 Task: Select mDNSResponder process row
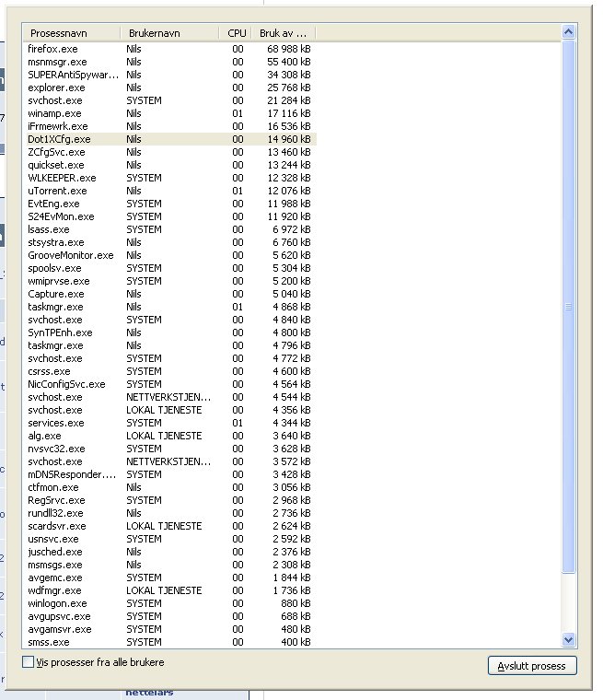169,474
